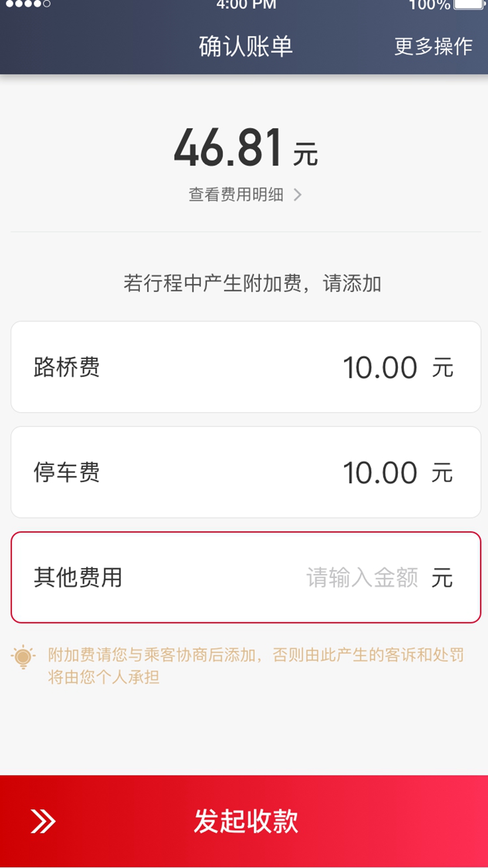Viewport: 488px width, 868px height.
Task: Tap the 100% battery percentage
Action: coord(429,5)
